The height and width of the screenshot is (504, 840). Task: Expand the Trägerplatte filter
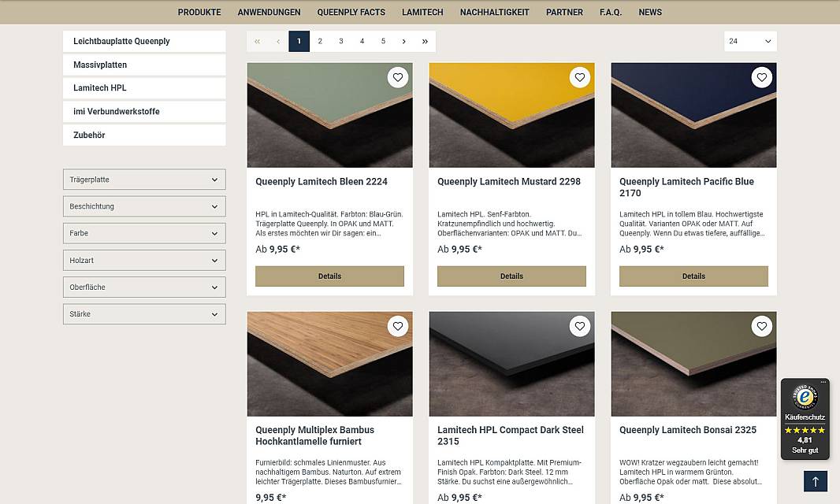(144, 180)
